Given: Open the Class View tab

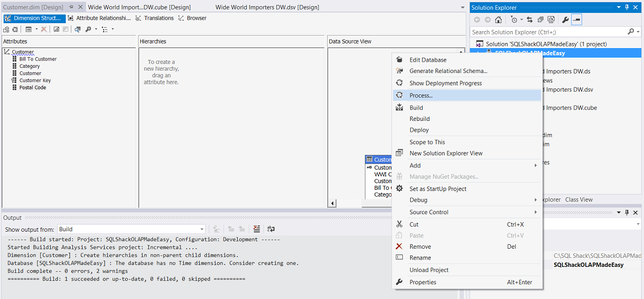Looking at the screenshot, I should pyautogui.click(x=578, y=200).
